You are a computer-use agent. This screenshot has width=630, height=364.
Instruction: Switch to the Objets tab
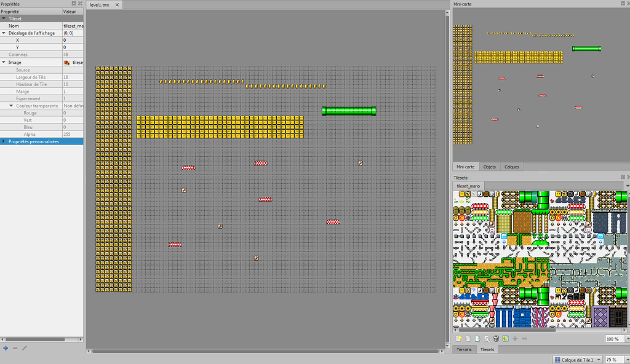(x=489, y=166)
